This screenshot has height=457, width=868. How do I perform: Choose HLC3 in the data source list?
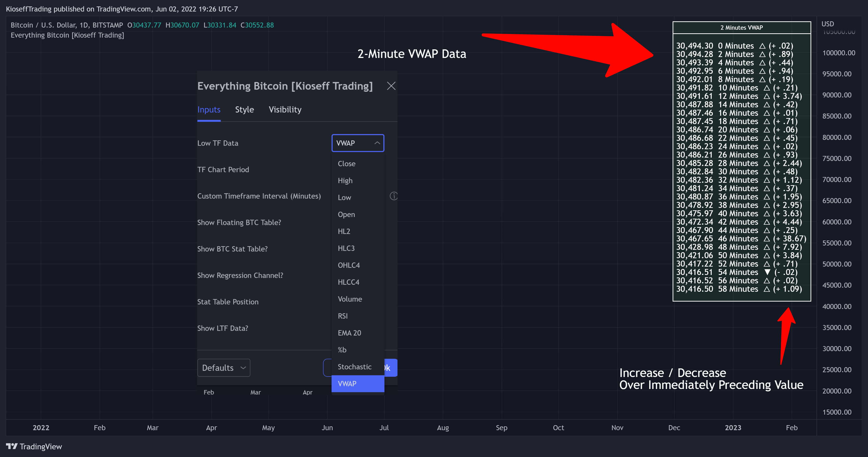[358, 248]
